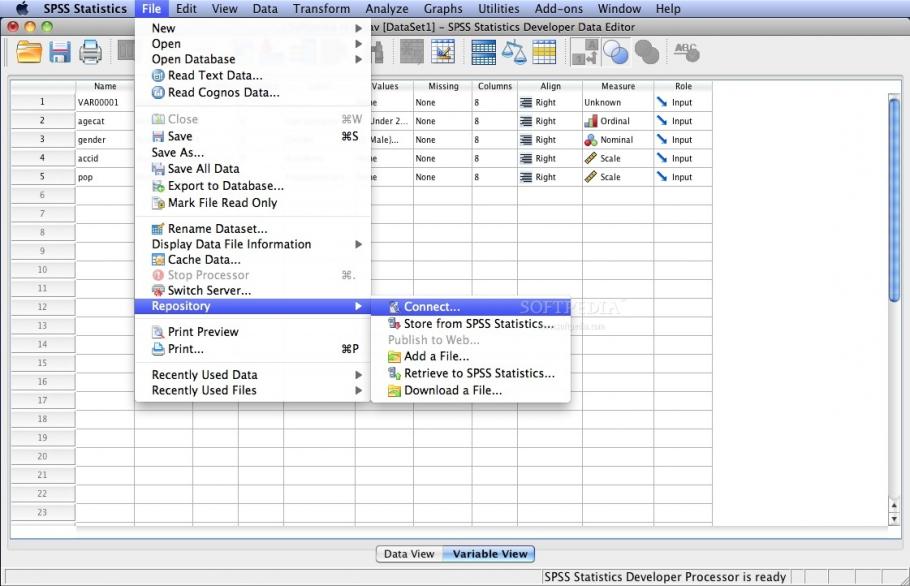Expand the Repository submenu arrow
The width and height of the screenshot is (910, 586).
pos(359,306)
